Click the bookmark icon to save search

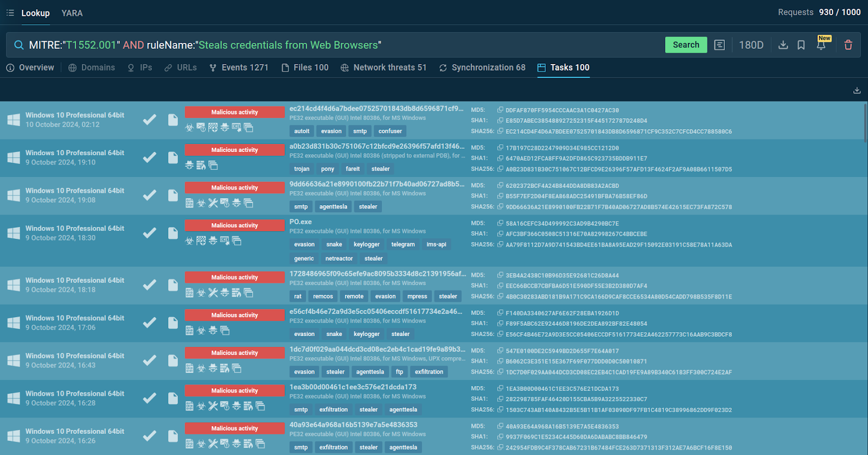[801, 45]
